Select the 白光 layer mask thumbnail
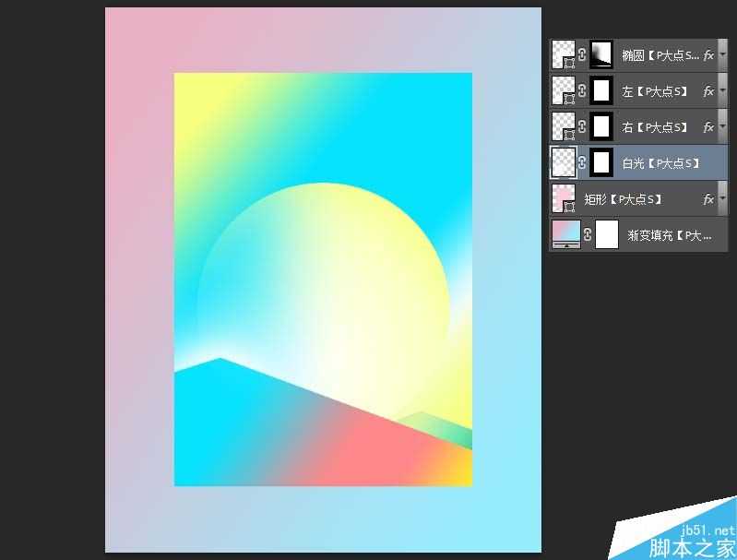Screen dimensions: 737x560 click(x=601, y=162)
